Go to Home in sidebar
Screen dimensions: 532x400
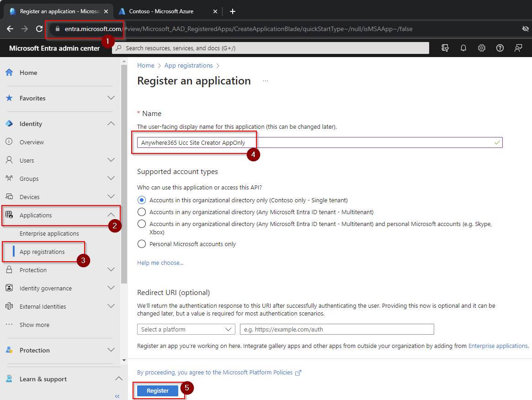point(28,73)
